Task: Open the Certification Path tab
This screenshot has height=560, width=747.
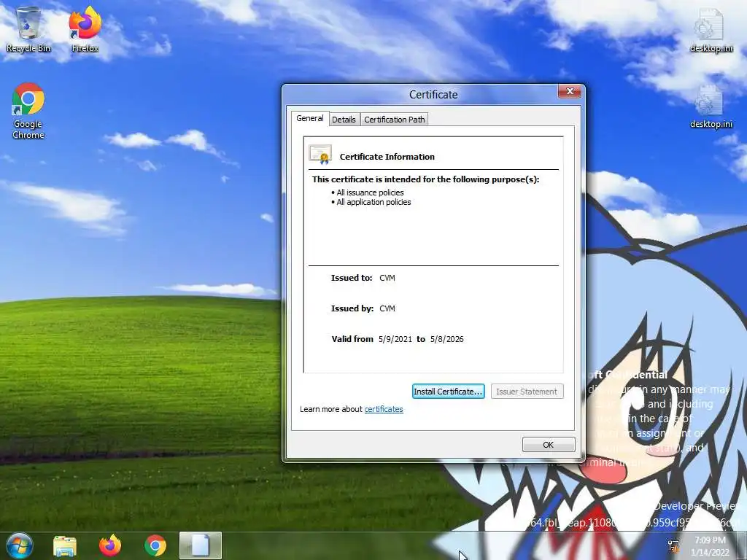Action: 395,120
